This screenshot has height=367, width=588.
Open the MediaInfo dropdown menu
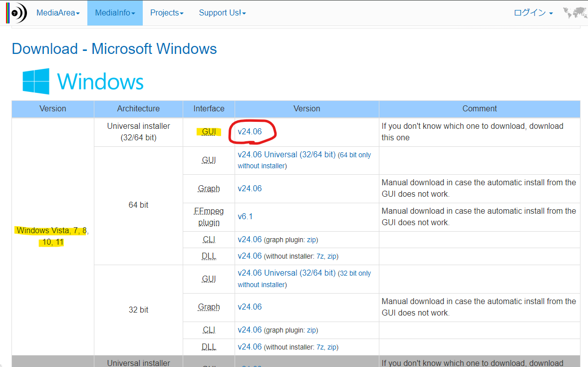pos(115,13)
